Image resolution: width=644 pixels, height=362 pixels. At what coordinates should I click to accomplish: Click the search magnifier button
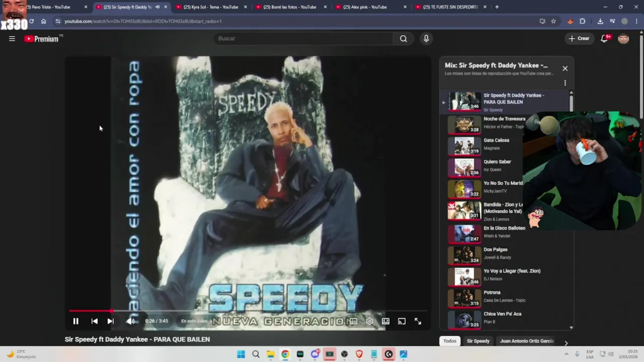403,39
